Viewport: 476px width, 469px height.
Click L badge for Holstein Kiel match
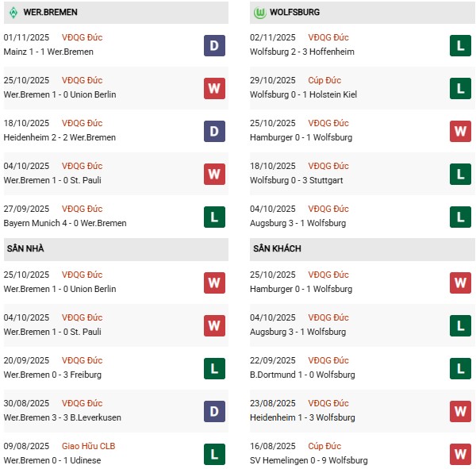[x=460, y=88]
